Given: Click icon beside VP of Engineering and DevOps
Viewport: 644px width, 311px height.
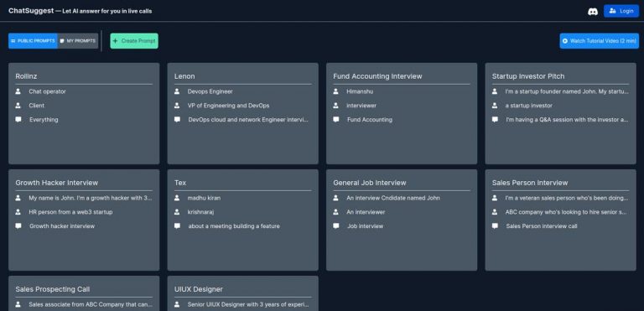Looking at the screenshot, I should (x=177, y=106).
